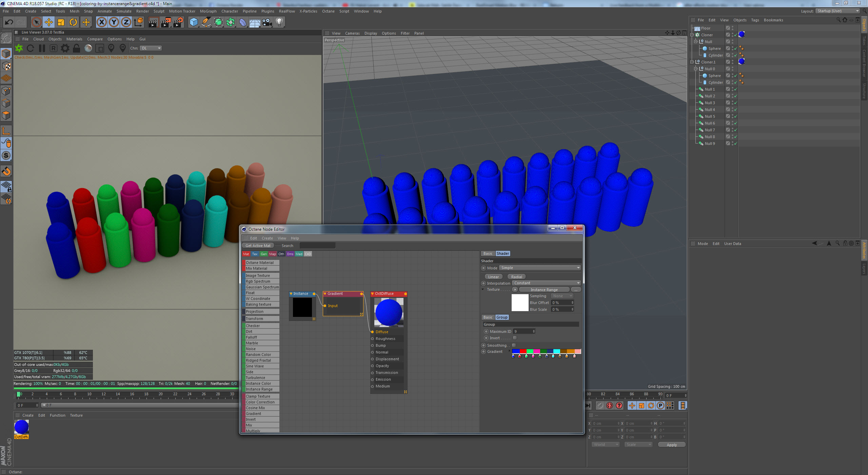Open the MoGraph menu
Viewport: 868px width, 475px height.
208,11
